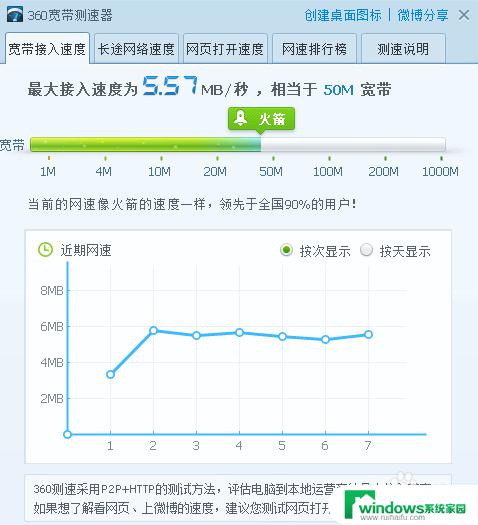478x525 pixels.
Task: Switch to 宽带接入速度 tab
Action: (47, 48)
